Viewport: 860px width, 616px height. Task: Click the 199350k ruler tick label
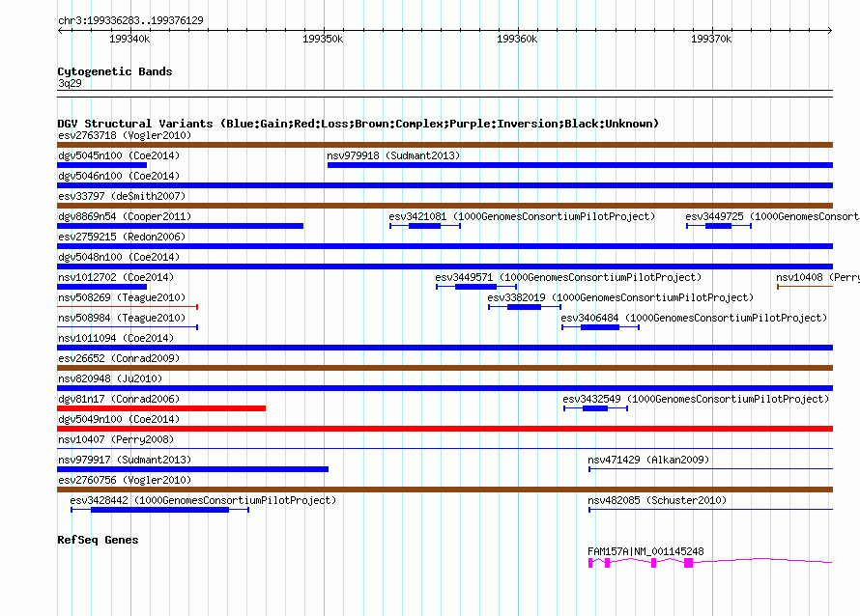(x=323, y=39)
